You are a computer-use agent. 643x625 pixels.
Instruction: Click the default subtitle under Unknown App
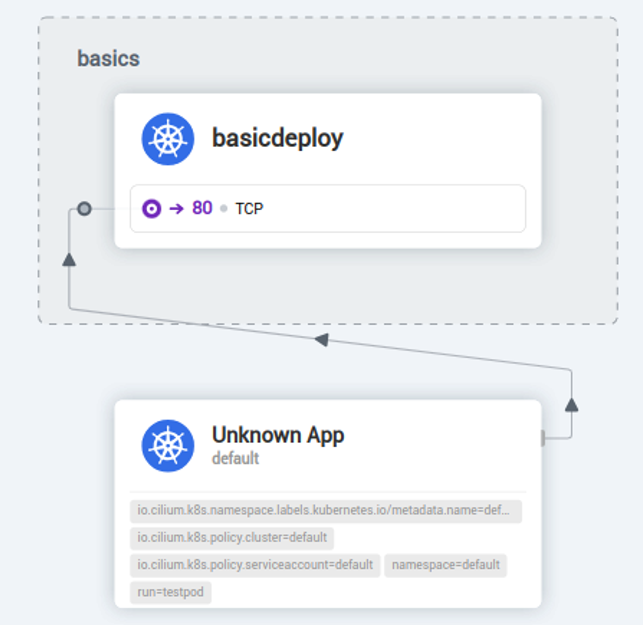click(x=235, y=459)
